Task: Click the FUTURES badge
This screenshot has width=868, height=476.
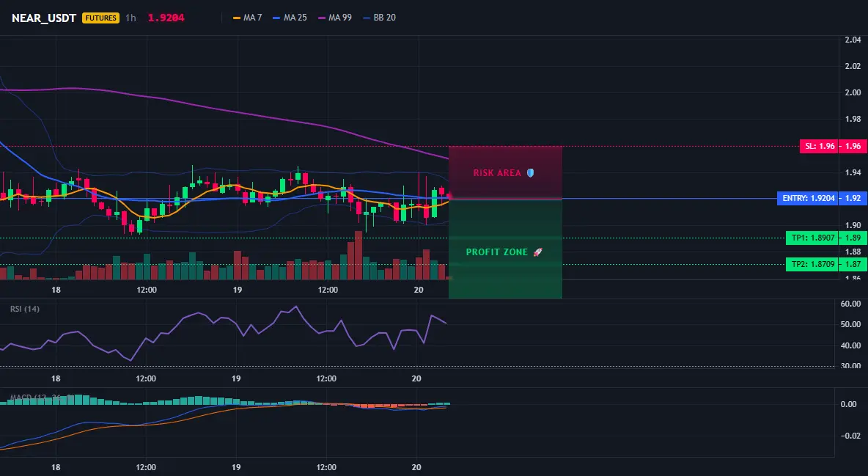Action: coord(100,18)
